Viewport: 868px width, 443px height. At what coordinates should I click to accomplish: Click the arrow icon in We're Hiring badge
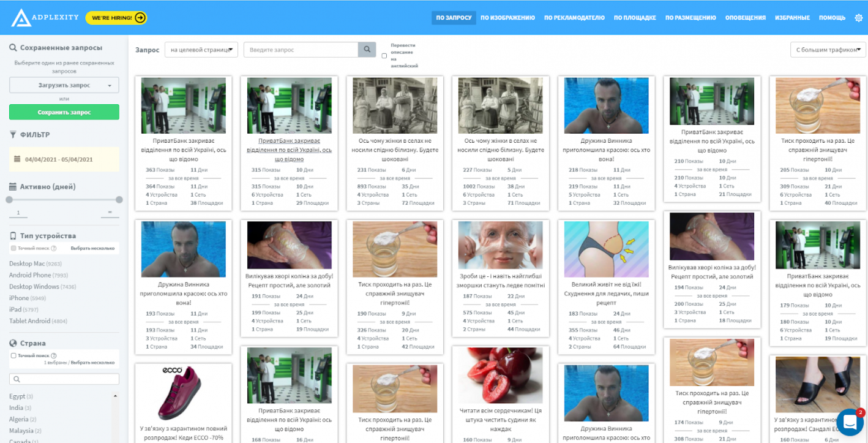(140, 18)
